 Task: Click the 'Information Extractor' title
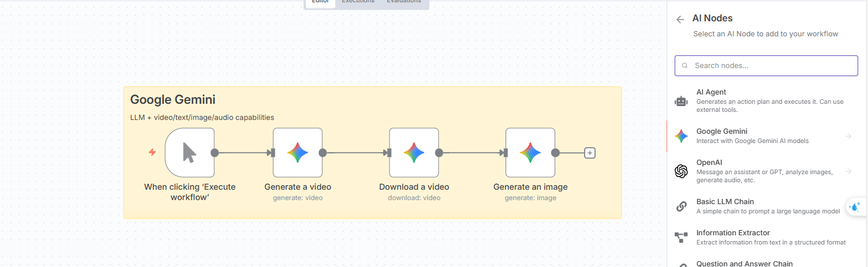(x=733, y=233)
